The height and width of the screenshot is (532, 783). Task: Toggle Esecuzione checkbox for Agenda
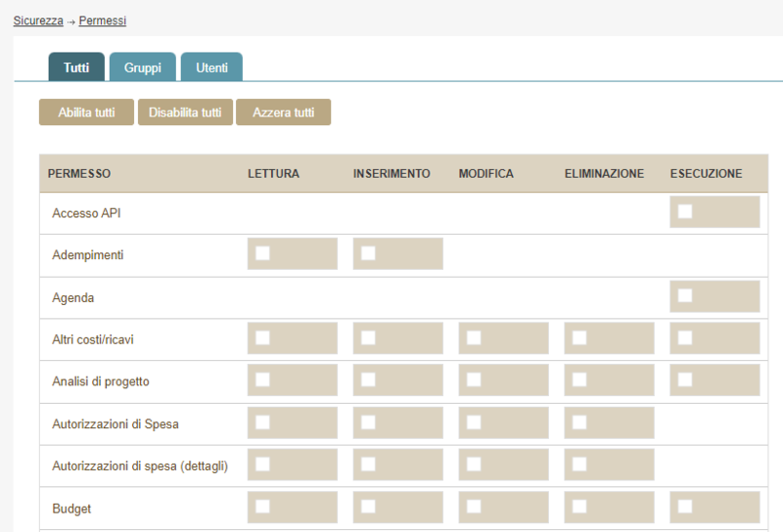click(685, 295)
